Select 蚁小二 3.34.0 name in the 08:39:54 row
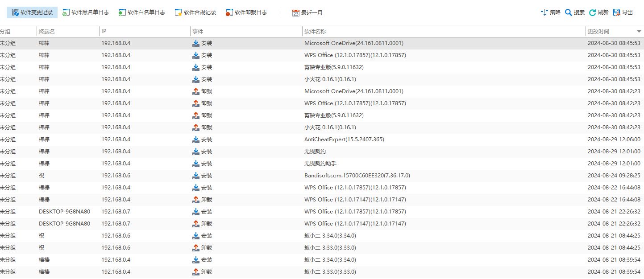644x279 pixels. 330,260
